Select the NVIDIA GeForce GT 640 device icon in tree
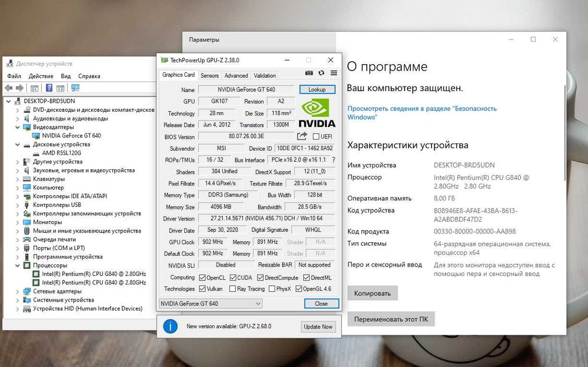Screen dimensions: 588x367 tap(36, 135)
